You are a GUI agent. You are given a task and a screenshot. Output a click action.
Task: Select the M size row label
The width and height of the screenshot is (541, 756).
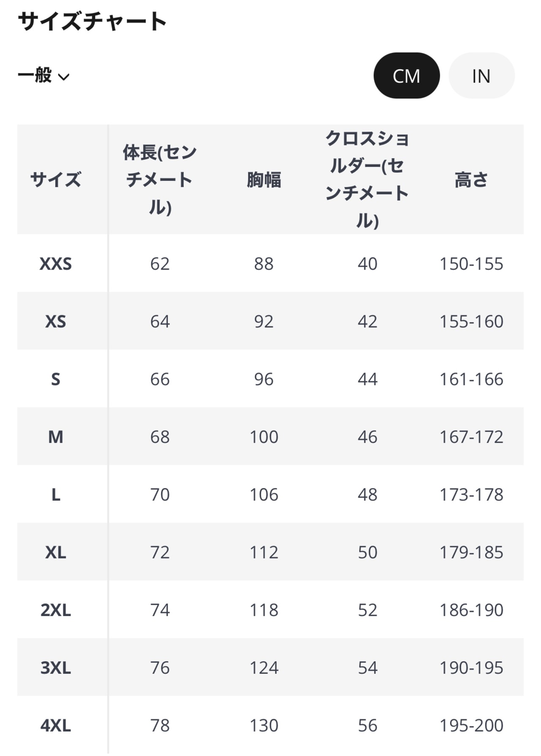point(55,437)
